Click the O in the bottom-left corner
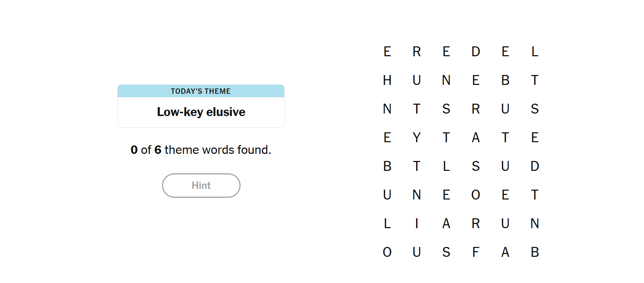 [x=387, y=252]
